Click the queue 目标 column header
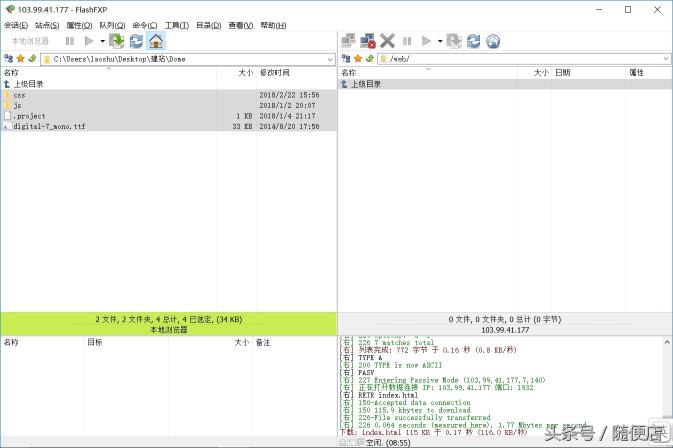Viewport: 673px width, 448px height. 126,342
